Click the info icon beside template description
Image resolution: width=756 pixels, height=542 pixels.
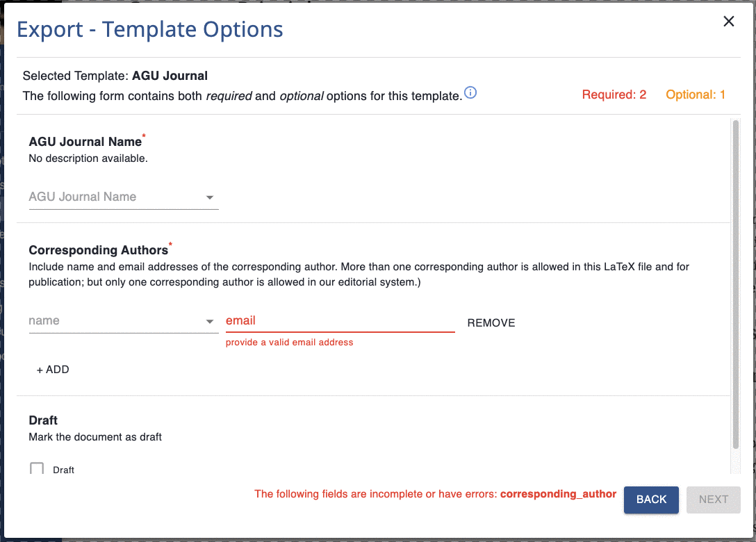click(x=470, y=92)
